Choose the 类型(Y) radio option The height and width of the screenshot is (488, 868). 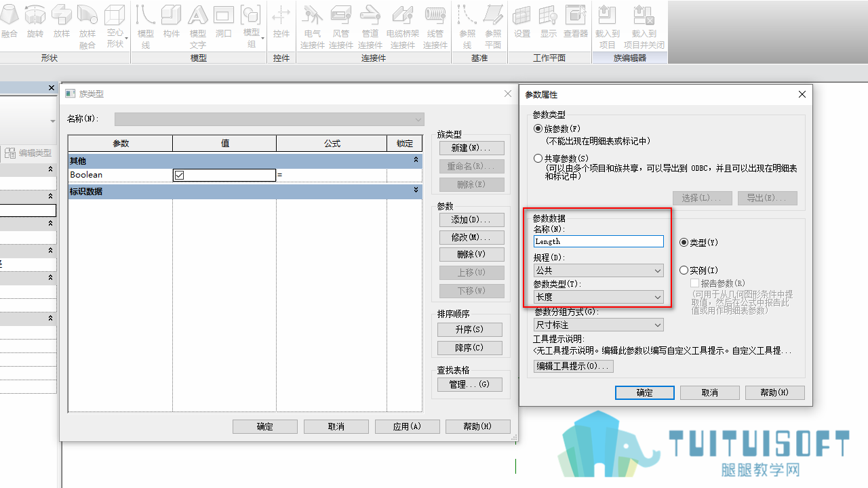[684, 243]
